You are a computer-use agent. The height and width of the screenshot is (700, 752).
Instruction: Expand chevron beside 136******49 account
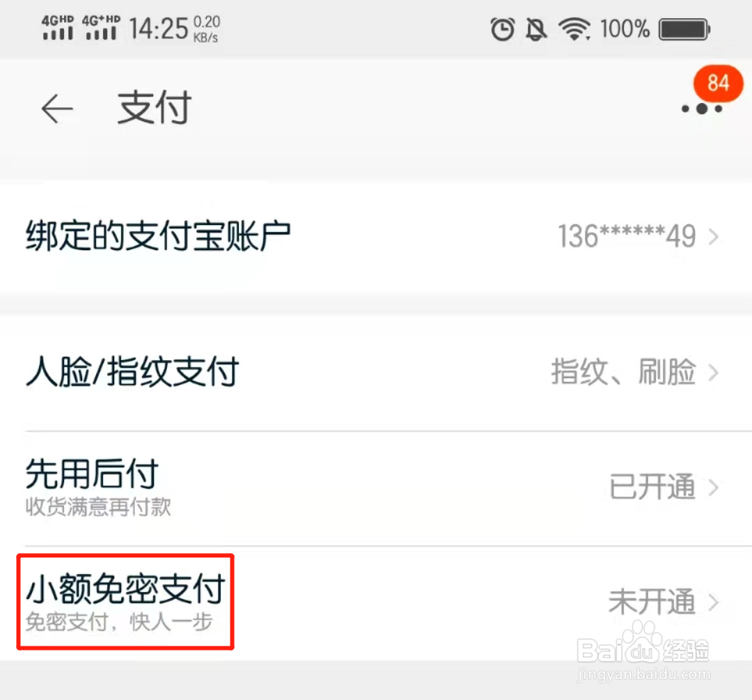click(x=714, y=237)
